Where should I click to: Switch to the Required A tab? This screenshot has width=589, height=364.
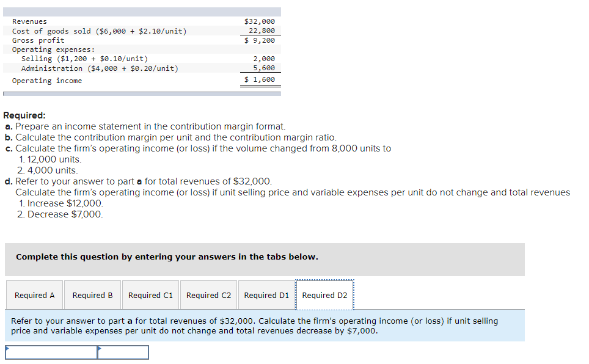click(34, 295)
